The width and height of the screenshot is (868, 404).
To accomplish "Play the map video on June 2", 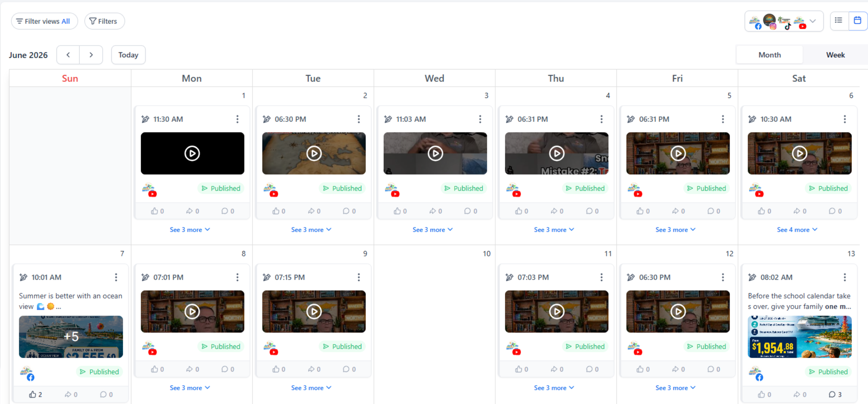I will pos(314,154).
